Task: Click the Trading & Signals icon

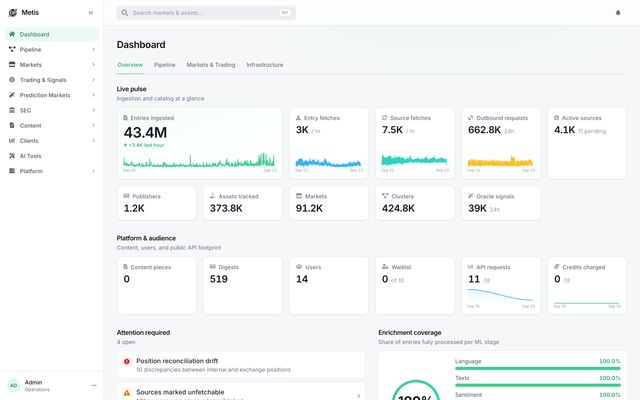Action: click(x=12, y=80)
